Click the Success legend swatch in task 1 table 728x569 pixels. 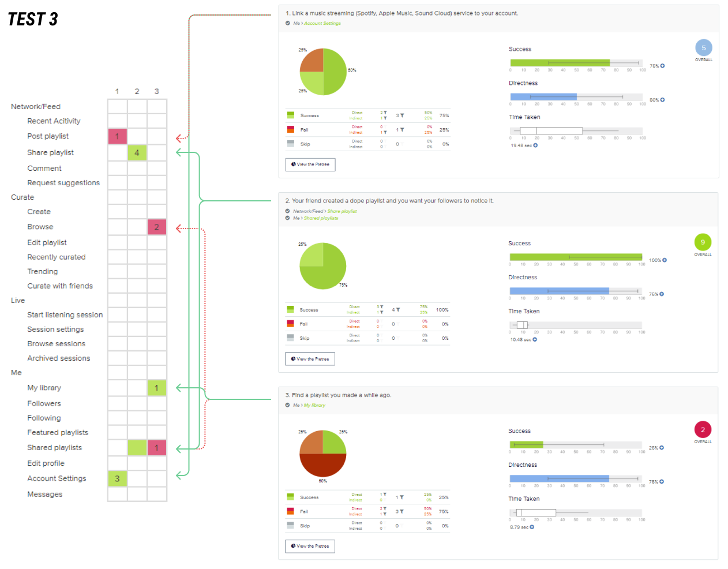(x=291, y=115)
